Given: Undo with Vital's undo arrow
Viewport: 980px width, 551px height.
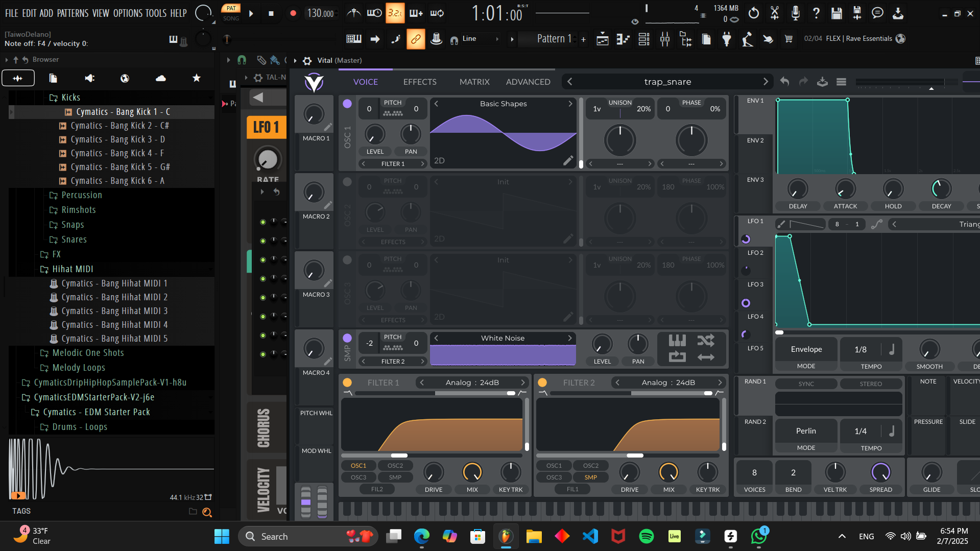Looking at the screenshot, I should point(784,82).
